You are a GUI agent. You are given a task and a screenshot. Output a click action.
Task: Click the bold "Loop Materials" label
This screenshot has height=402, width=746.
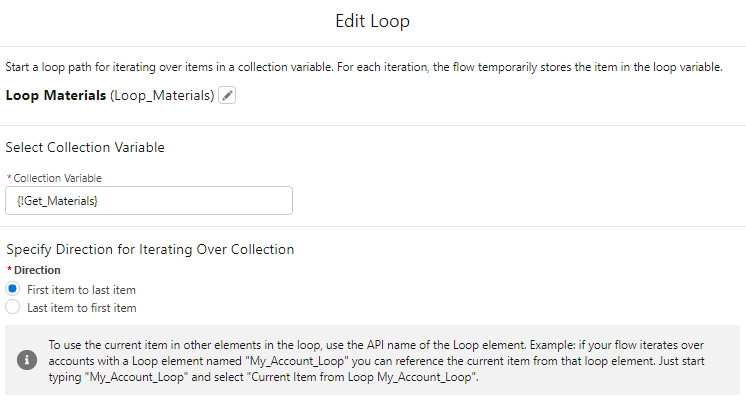coord(54,96)
